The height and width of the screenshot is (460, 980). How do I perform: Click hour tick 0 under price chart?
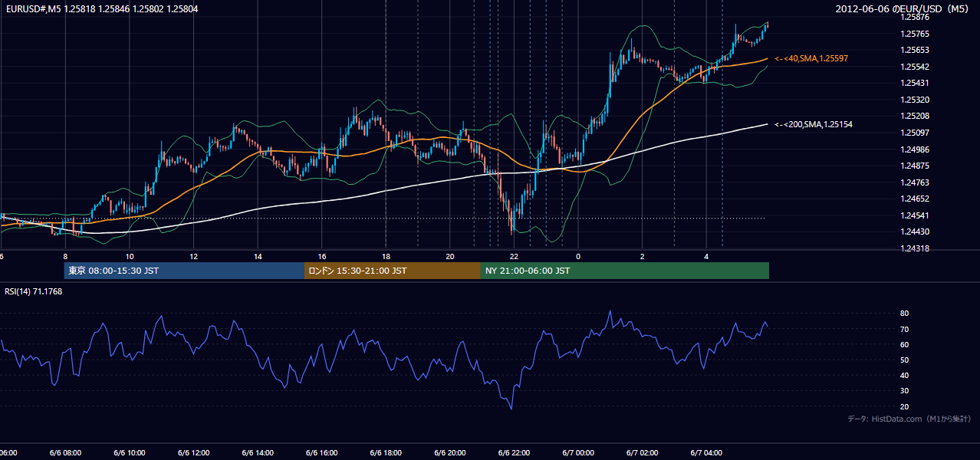point(578,257)
